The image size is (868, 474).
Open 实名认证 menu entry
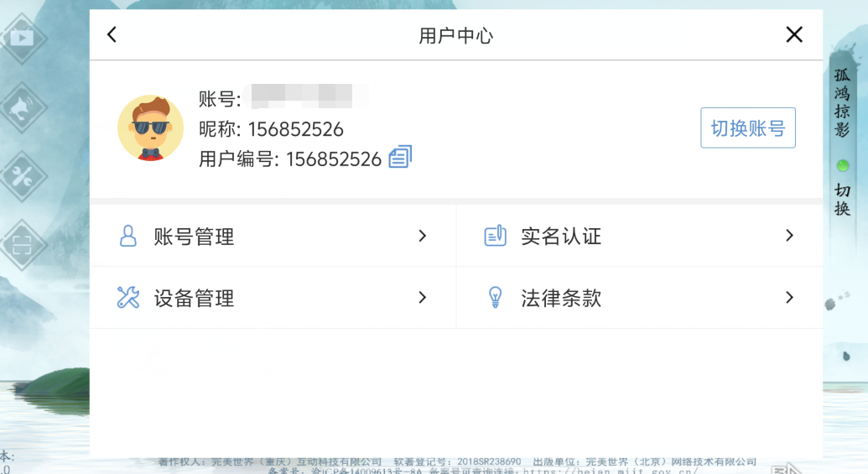[x=639, y=237]
